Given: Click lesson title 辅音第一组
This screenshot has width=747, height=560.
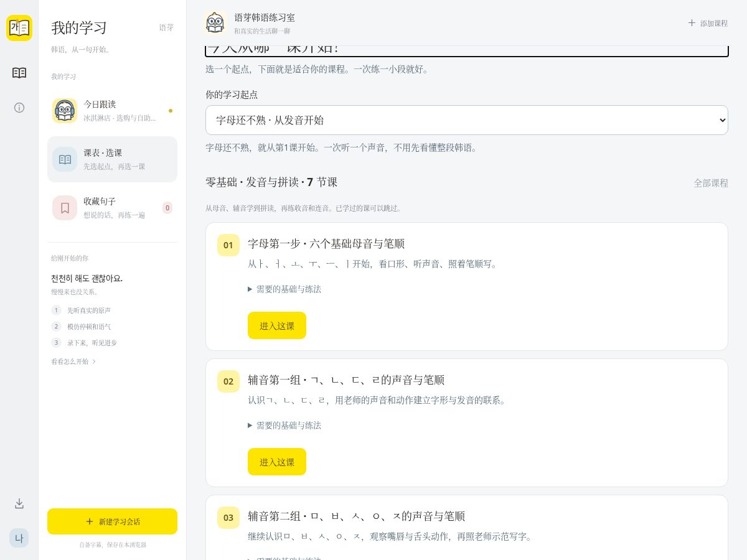Looking at the screenshot, I should pyautogui.click(x=346, y=380).
